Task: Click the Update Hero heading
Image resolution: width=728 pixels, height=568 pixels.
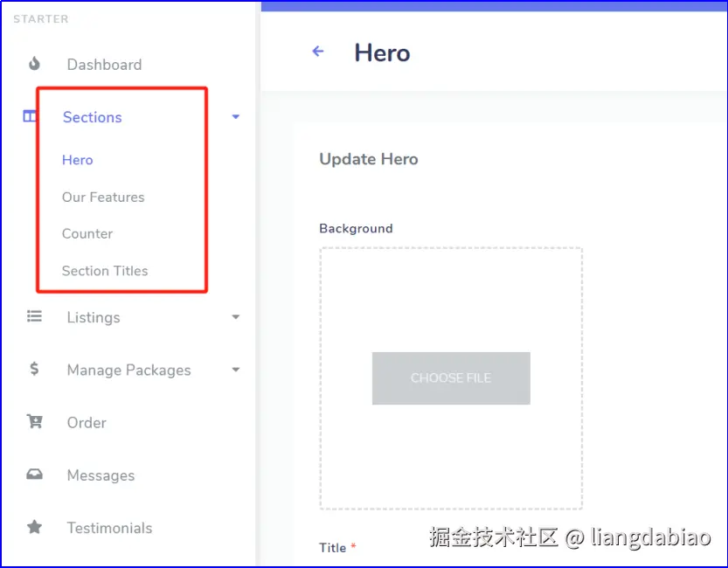Action: click(369, 159)
